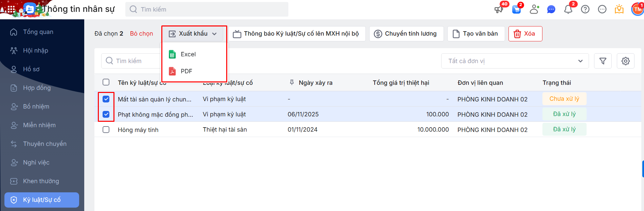
Task: Toggle the select-all header checkbox
Action: click(106, 82)
